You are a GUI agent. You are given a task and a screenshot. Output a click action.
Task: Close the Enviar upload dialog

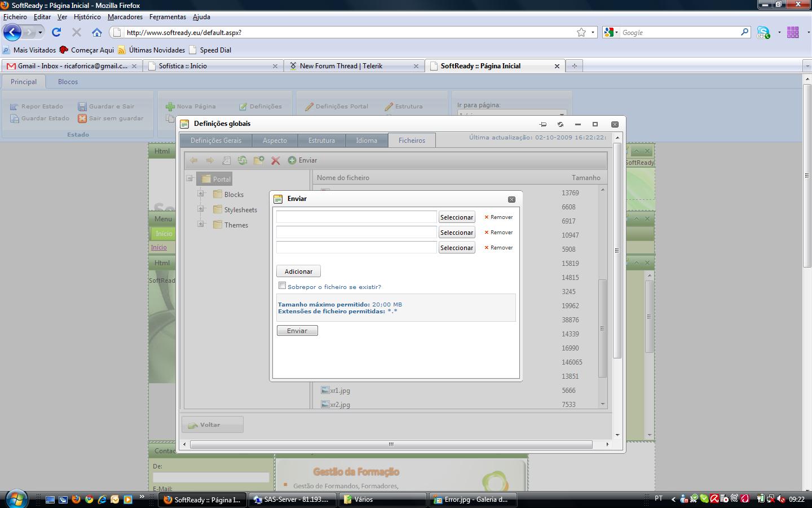(x=511, y=199)
